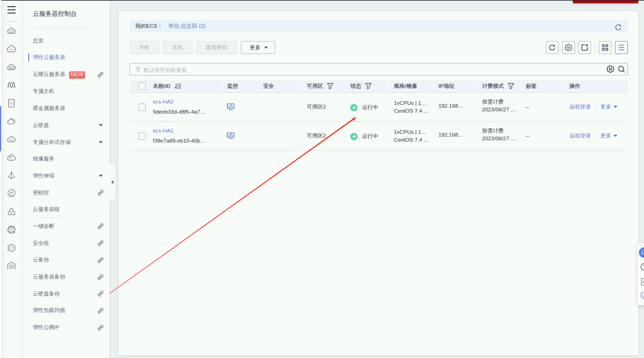
Task: Open the hamburger navigation menu
Action: [11, 10]
